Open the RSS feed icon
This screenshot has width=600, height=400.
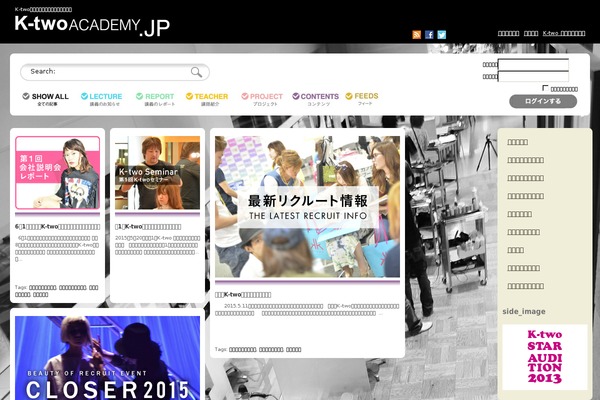pos(416,35)
